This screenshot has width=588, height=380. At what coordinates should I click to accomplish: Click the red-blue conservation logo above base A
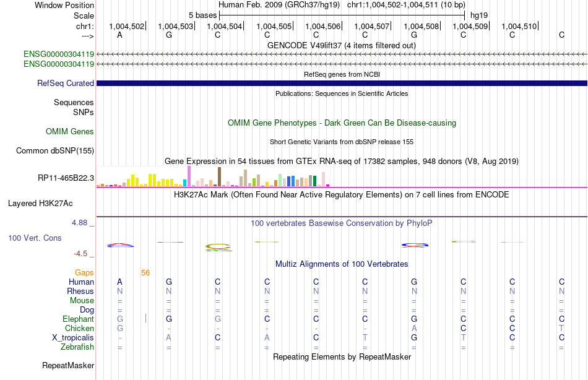tap(120, 245)
